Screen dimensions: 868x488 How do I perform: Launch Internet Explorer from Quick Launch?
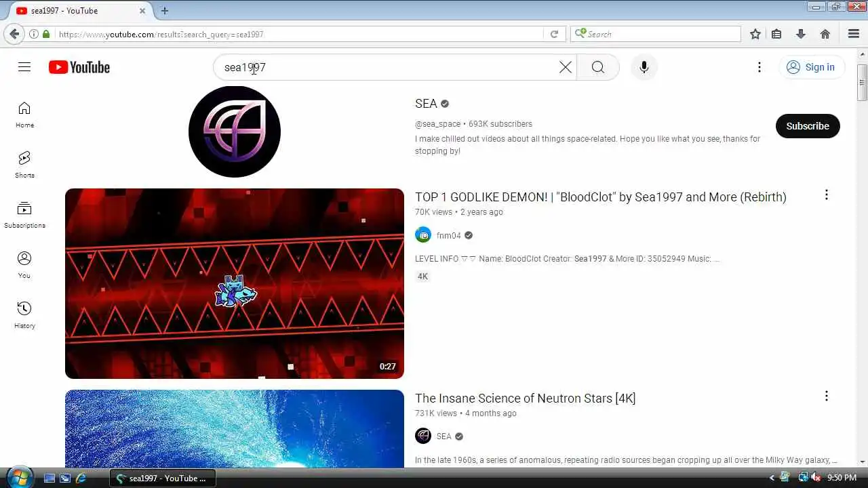coord(81,478)
